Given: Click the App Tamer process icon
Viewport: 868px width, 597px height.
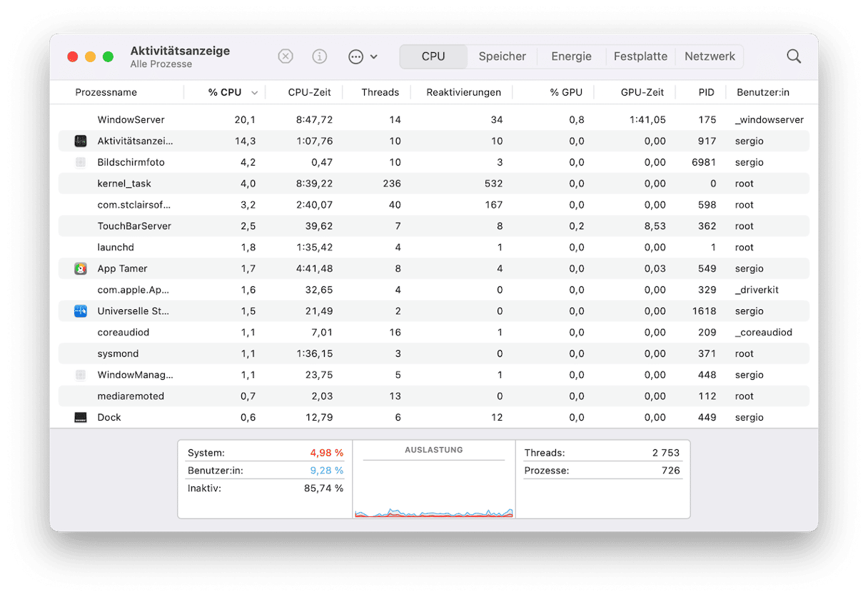Looking at the screenshot, I should click(81, 269).
